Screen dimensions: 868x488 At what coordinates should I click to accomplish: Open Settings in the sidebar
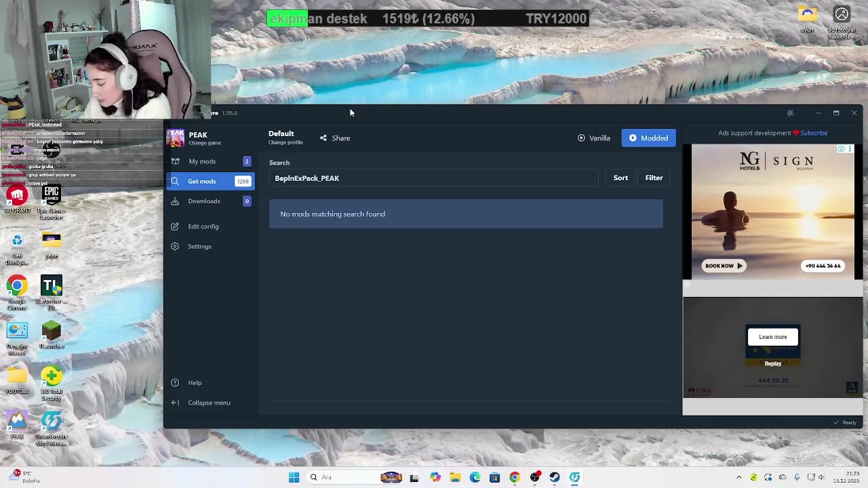click(210, 246)
